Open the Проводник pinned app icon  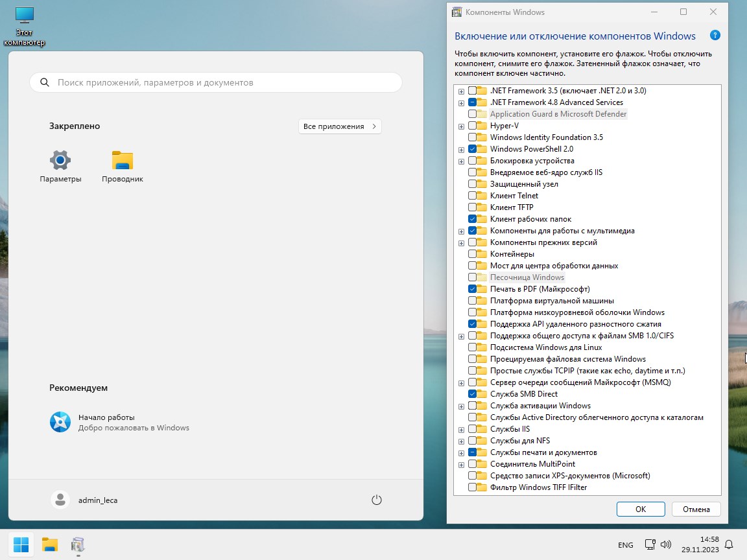coord(123,160)
